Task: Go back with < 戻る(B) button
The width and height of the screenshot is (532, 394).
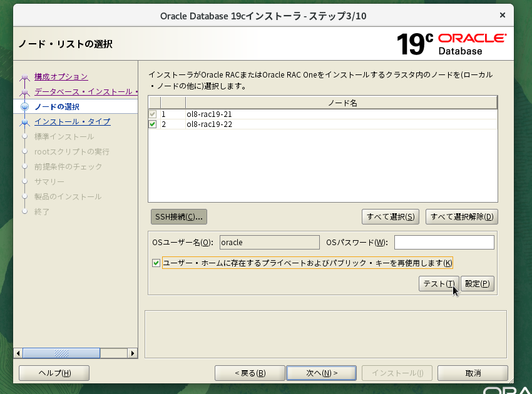Action: tap(250, 373)
